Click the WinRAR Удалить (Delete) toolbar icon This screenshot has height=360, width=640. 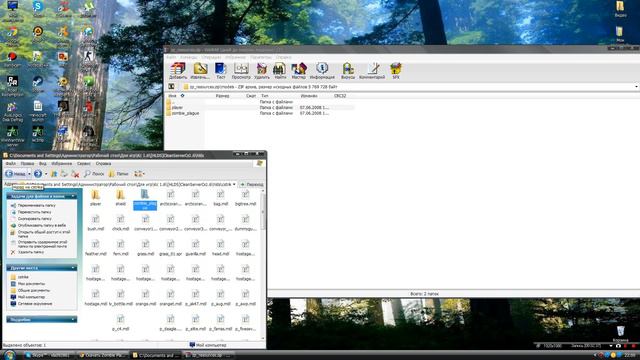tap(262, 71)
